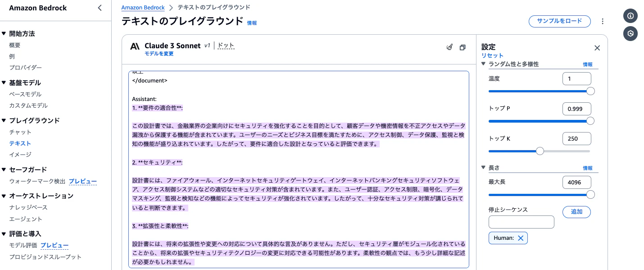The width and height of the screenshot is (644, 270).
Task: Click the プレビュー link beside モデル評価
Action: pyautogui.click(x=55, y=246)
